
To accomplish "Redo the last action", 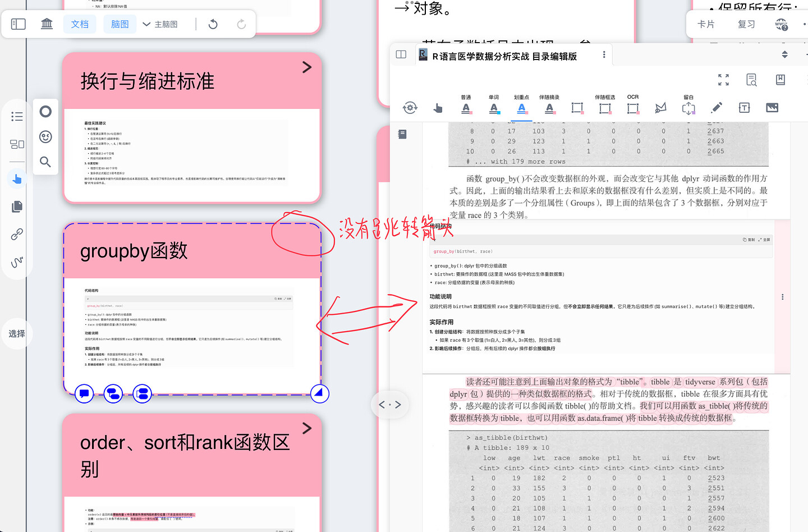I will tap(241, 24).
